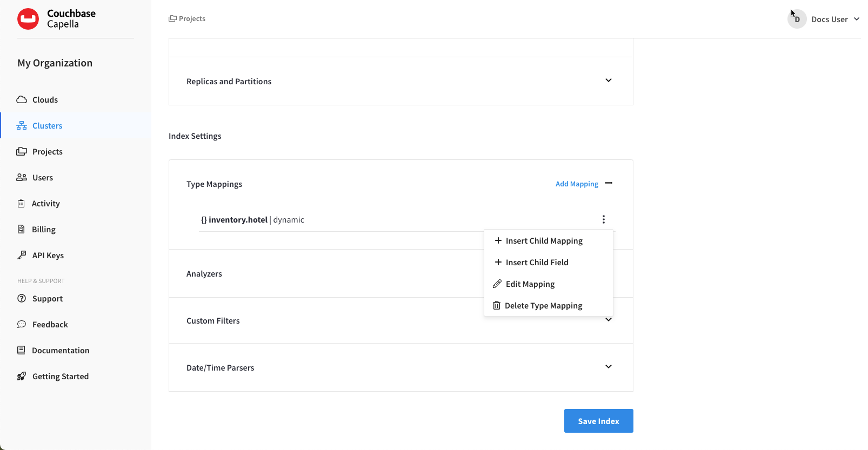Screen dimensions: 868x450
Task: Click the Users people icon
Action: click(x=22, y=178)
